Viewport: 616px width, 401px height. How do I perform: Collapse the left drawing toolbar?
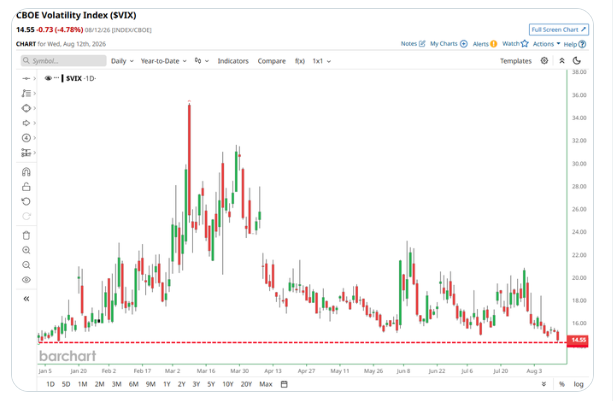[26, 299]
